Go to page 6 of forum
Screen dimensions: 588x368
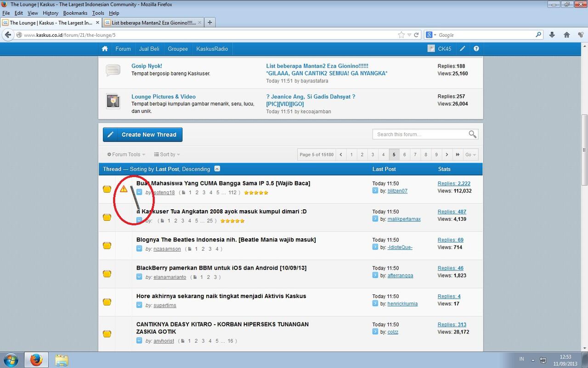click(404, 155)
